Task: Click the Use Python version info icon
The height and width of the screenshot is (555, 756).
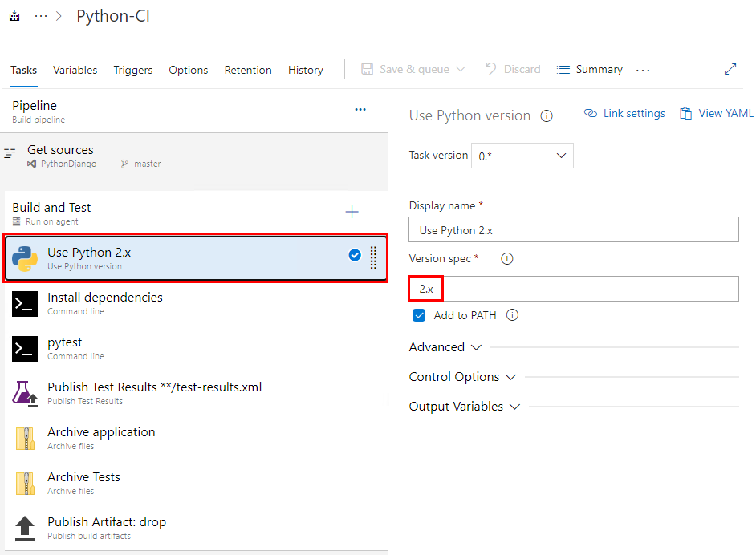Action: point(547,116)
